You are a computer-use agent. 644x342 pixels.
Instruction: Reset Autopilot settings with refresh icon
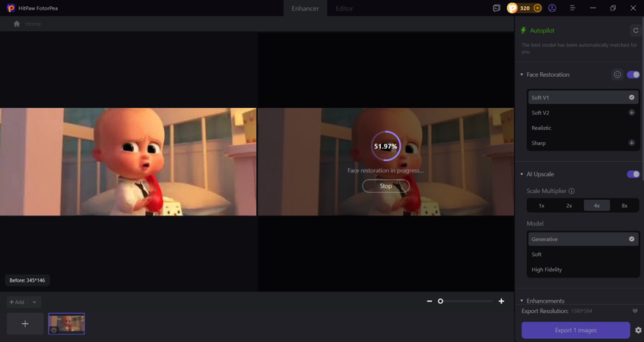click(636, 30)
